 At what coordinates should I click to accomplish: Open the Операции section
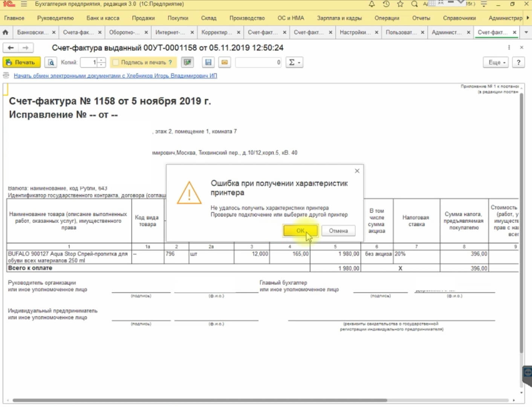point(387,18)
